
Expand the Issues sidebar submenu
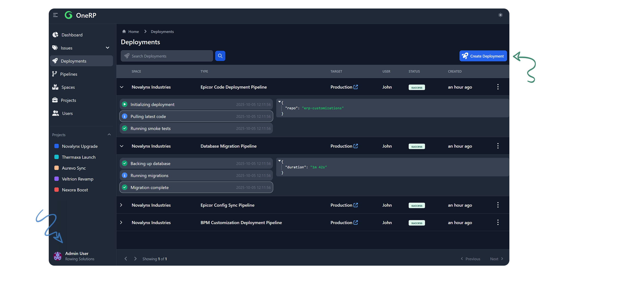coord(108,48)
